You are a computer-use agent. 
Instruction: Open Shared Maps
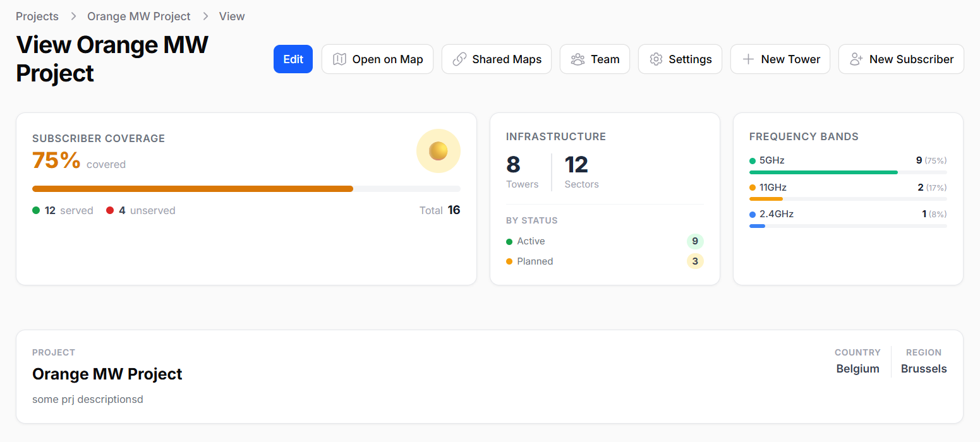(497, 59)
